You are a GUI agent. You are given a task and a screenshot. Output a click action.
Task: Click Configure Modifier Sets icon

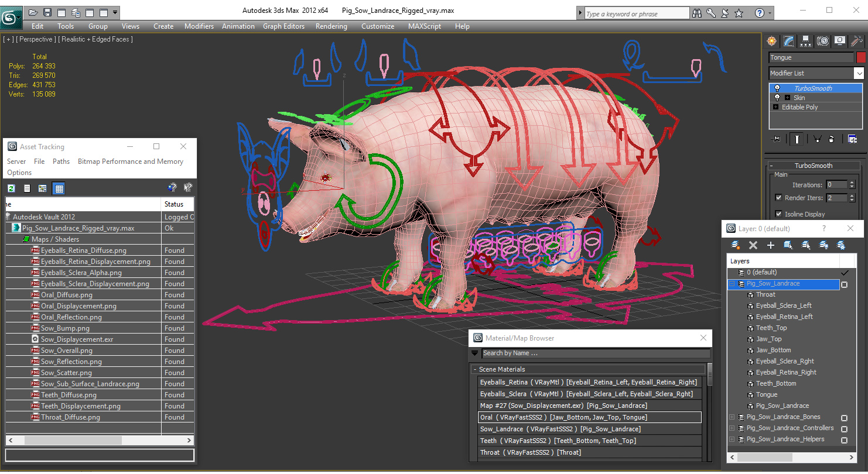click(x=852, y=139)
